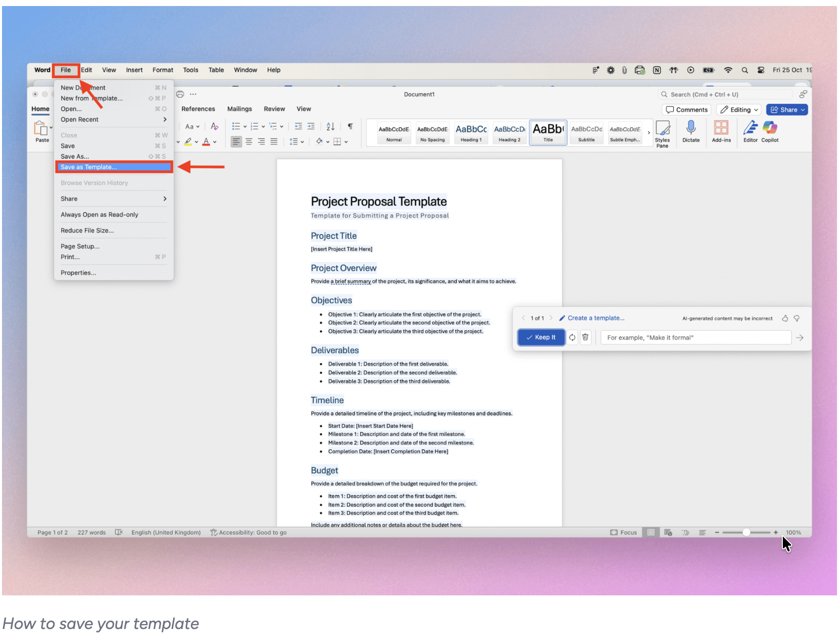Open the Wi-Fi menu bar icon
The image size is (840, 633).
(728, 70)
